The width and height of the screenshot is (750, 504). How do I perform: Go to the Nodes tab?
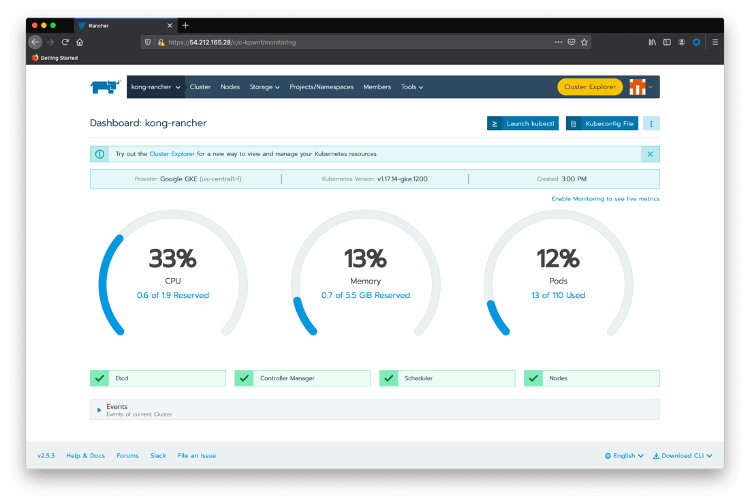(x=230, y=87)
